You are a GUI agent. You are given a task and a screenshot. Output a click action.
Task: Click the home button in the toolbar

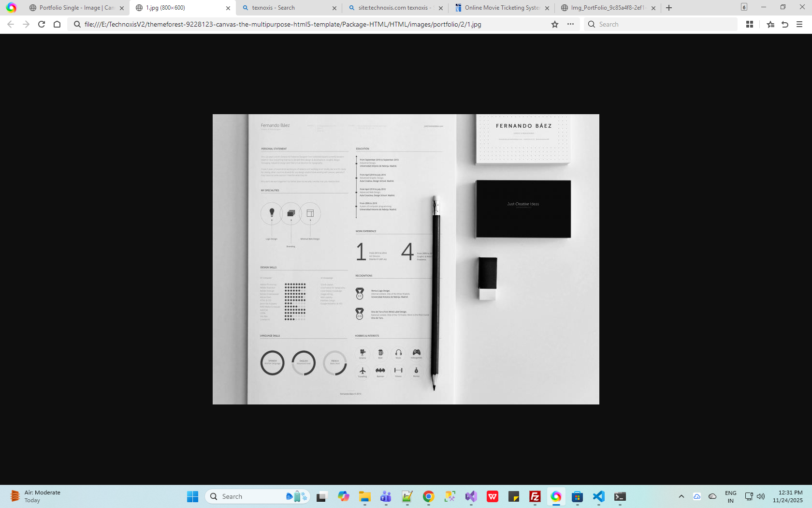57,24
